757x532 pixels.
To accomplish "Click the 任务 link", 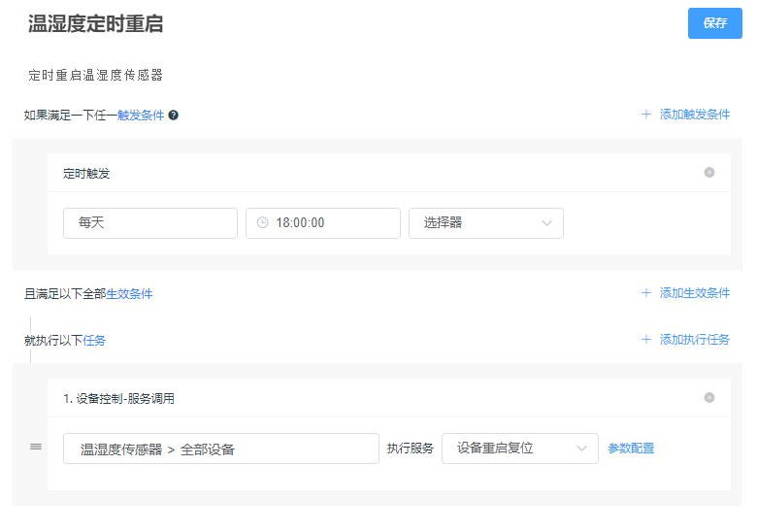I will point(94,341).
